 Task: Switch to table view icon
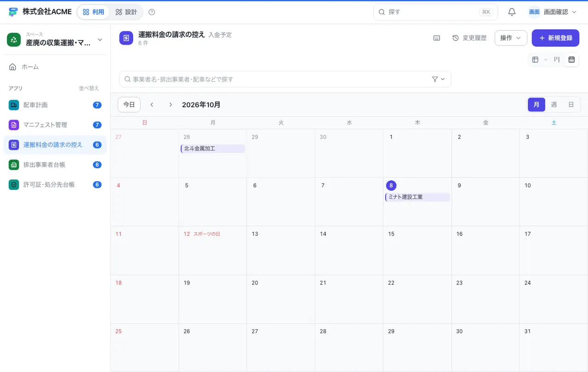click(535, 59)
